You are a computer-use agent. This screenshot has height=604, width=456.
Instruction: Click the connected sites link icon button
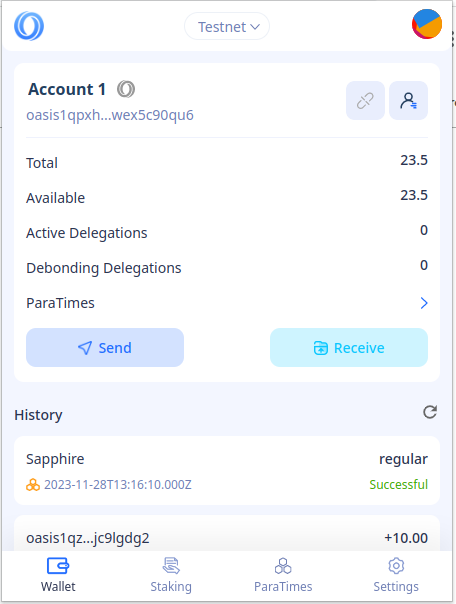pyautogui.click(x=365, y=101)
